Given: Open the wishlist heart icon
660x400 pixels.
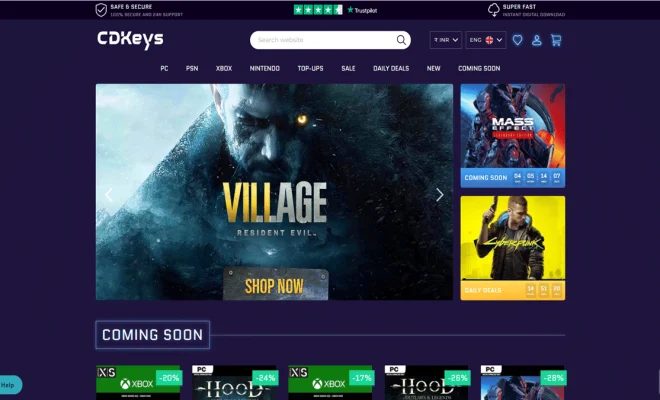Looking at the screenshot, I should point(517,40).
